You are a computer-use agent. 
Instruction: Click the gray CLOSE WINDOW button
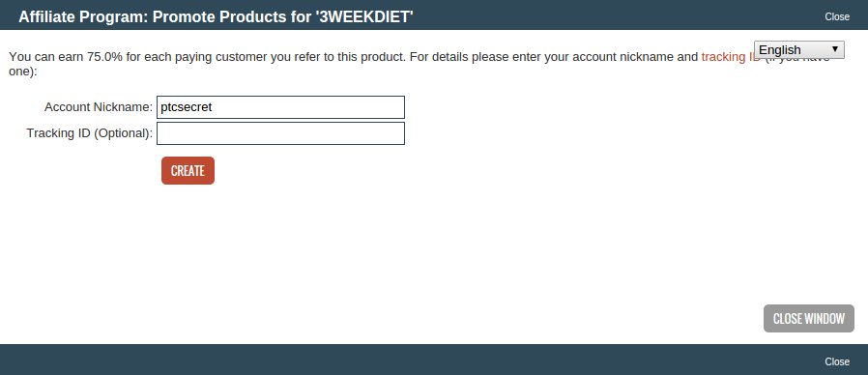pyautogui.click(x=809, y=319)
